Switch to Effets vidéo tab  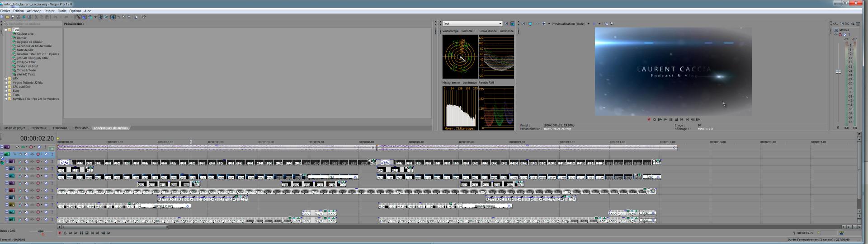pos(81,128)
